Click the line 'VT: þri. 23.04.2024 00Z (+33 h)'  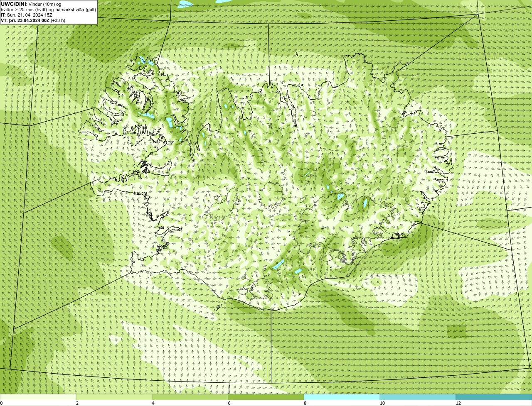(x=33, y=20)
